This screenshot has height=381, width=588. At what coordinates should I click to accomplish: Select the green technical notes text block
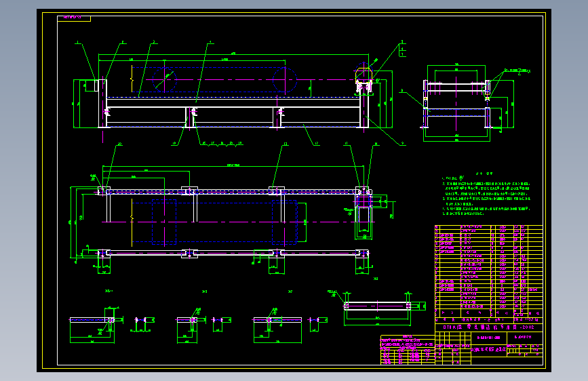(486, 193)
